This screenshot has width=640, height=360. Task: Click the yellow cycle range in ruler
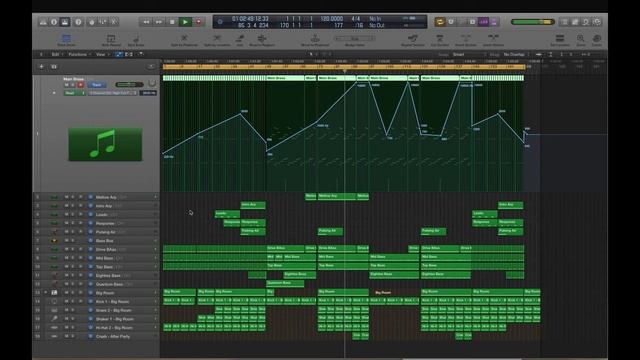tap(344, 66)
